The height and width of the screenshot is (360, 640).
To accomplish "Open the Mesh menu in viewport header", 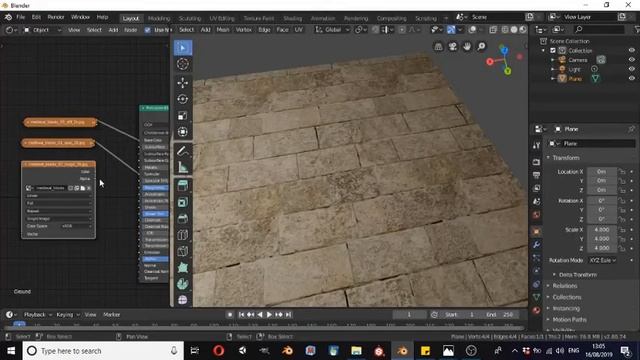I will pyautogui.click(x=223, y=30).
